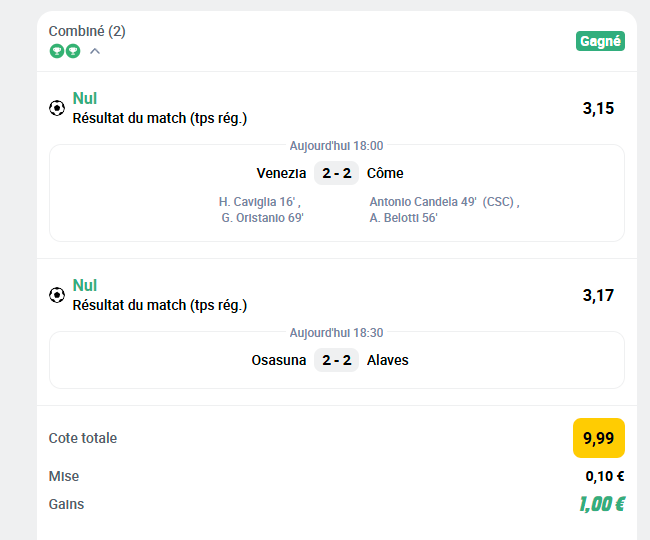Image resolution: width=650 pixels, height=540 pixels.
Task: Click the Antonio Candela 49' scorer line
Action: click(444, 202)
